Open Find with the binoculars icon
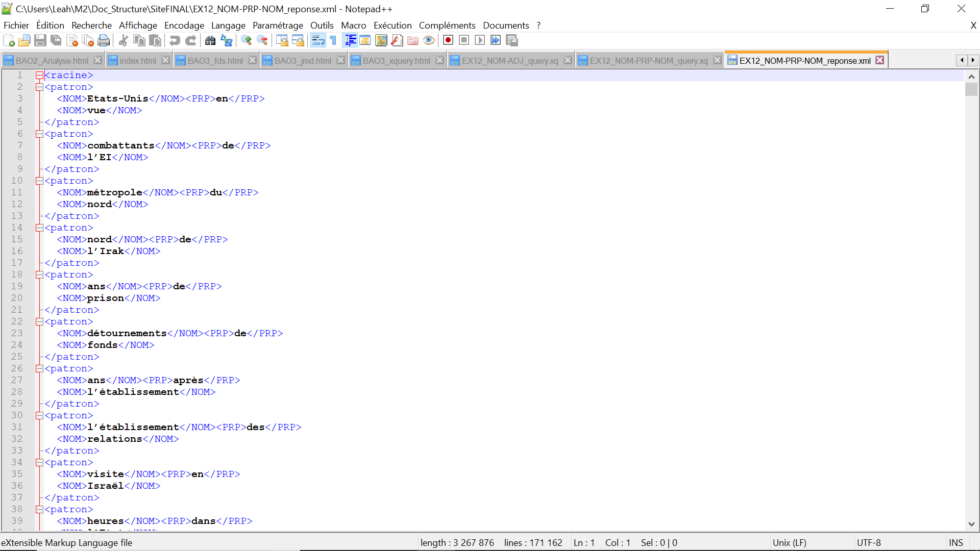 [x=210, y=41]
